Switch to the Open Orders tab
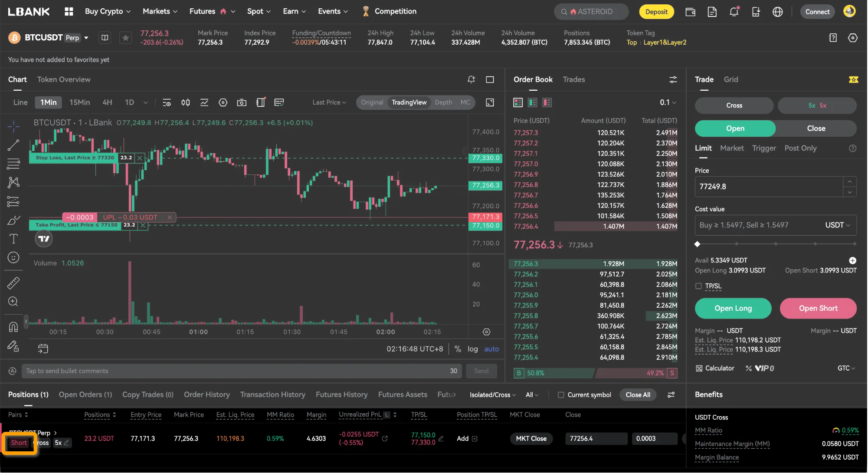Screen dimensions: 868x473 [85, 394]
